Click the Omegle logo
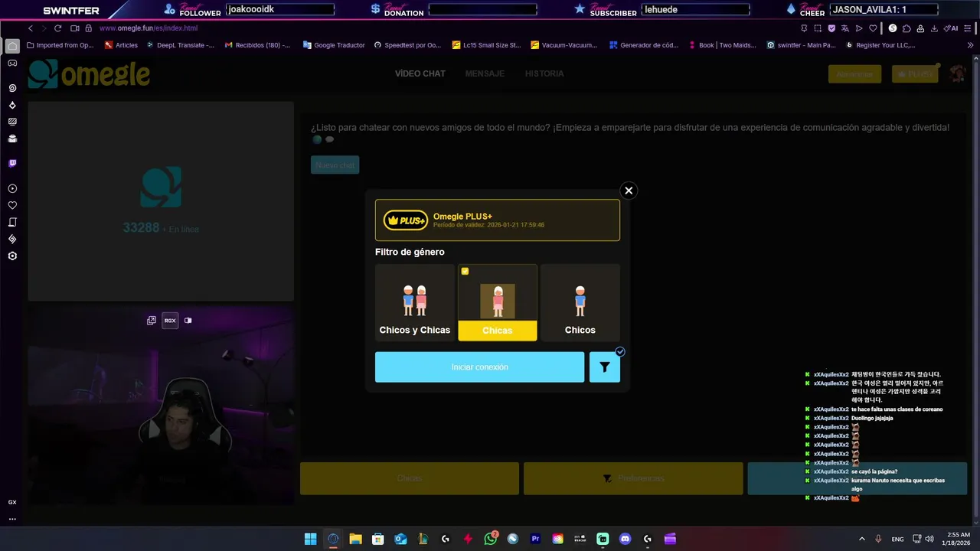980x551 pixels. click(89, 74)
